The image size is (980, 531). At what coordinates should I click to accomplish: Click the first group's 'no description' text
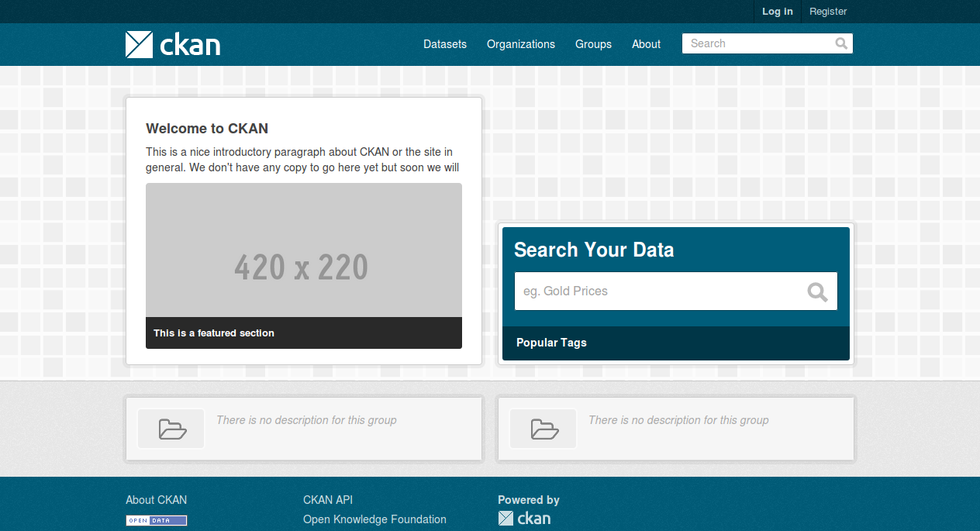pyautogui.click(x=306, y=420)
